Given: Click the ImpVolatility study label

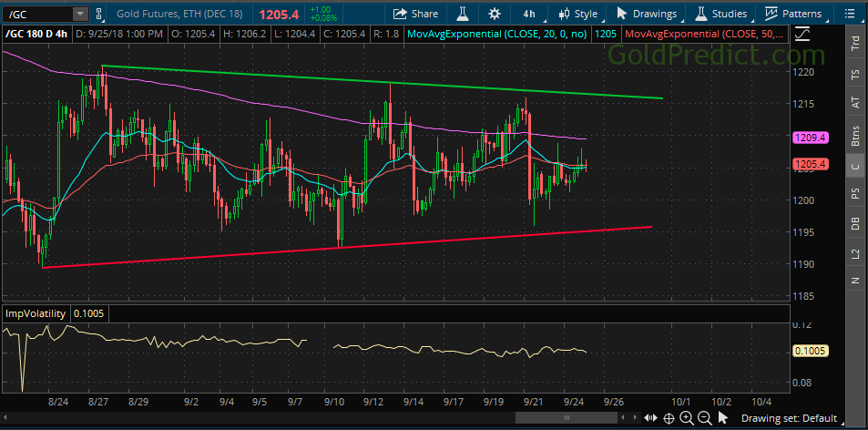Looking at the screenshot, I should 36,313.
